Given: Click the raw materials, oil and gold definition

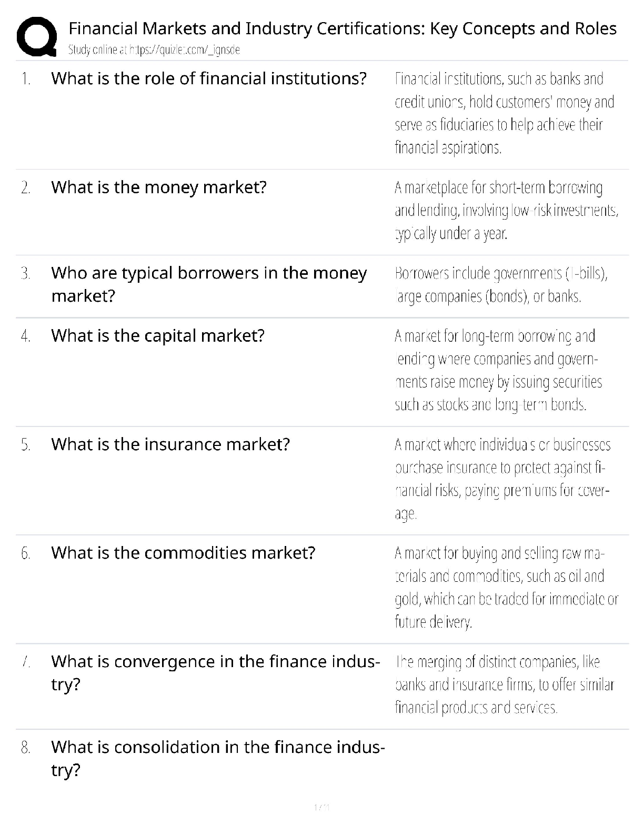Looking at the screenshot, I should click(x=506, y=588).
